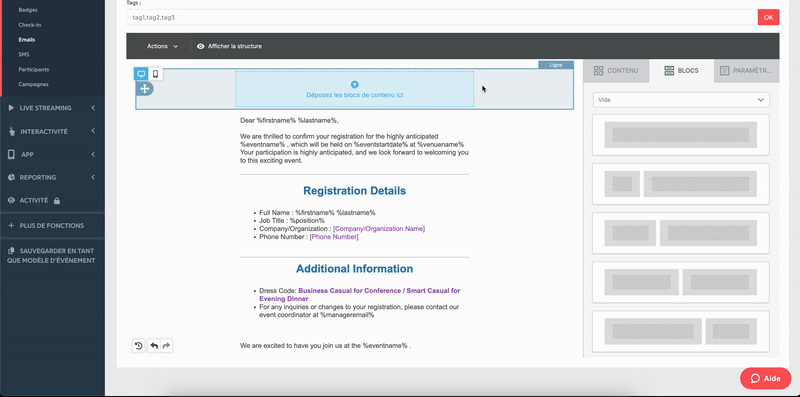Click the row move handle icon
The image size is (800, 397).
click(x=144, y=89)
